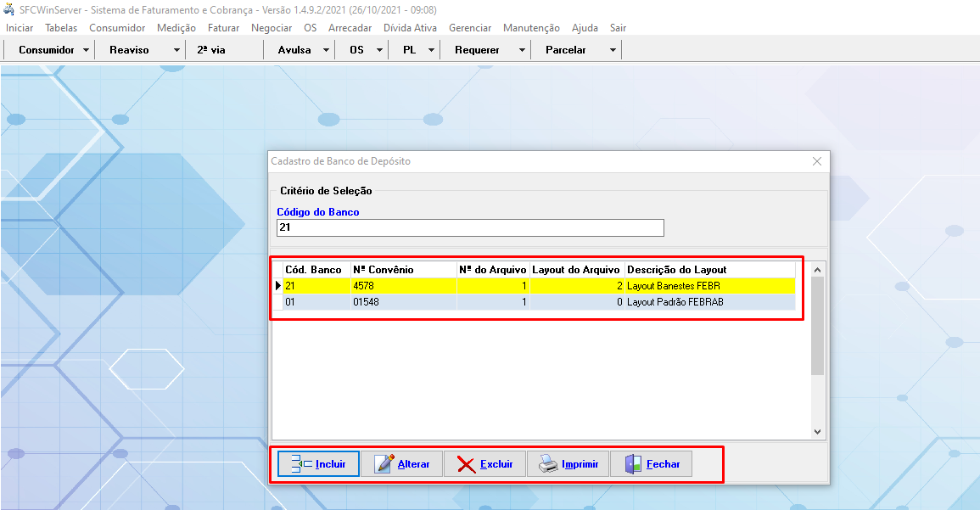Expand the Avulsa dropdown arrow
980x510 pixels.
326,50
